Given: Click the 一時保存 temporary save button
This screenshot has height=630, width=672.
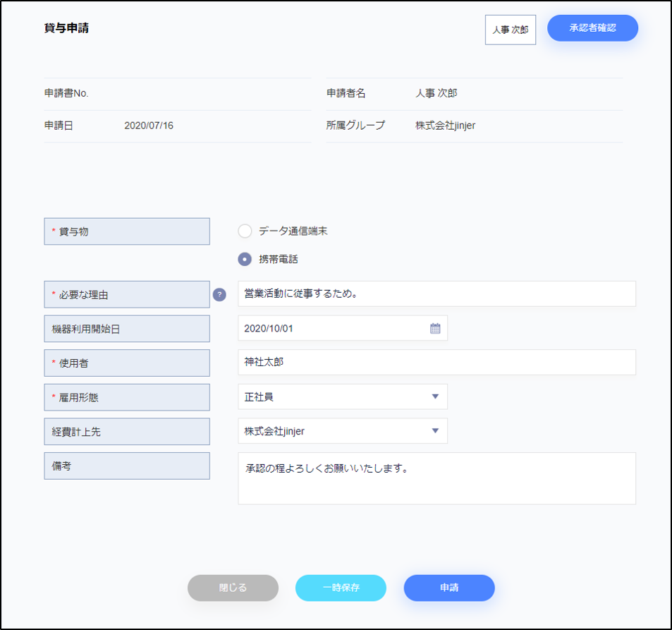Looking at the screenshot, I should pos(341,588).
